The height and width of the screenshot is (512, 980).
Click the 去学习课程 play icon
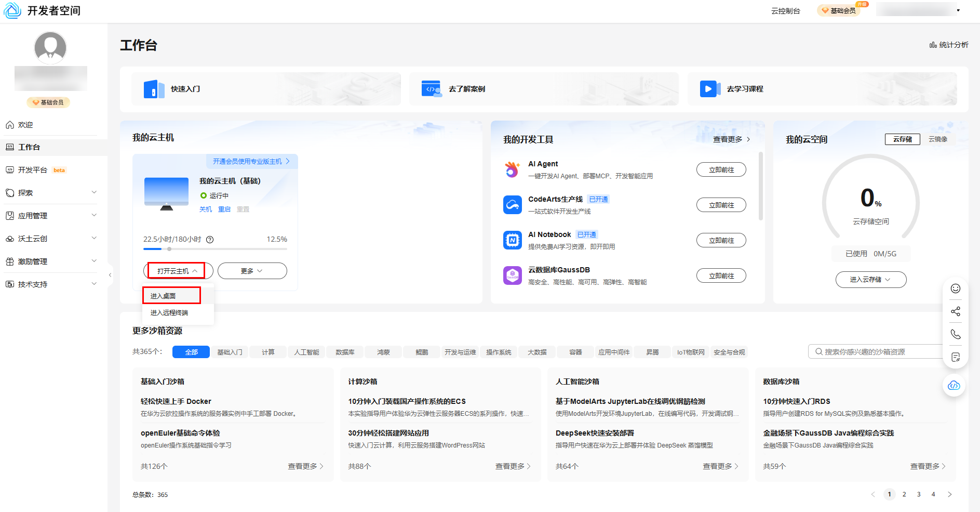coord(710,89)
